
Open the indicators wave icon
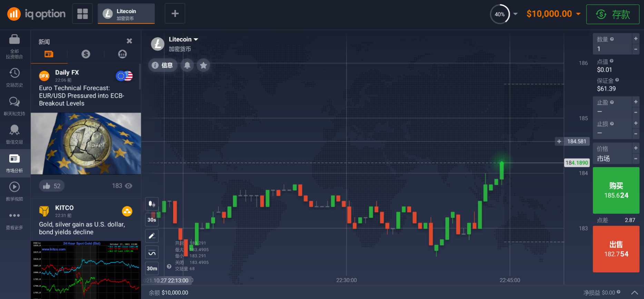click(152, 253)
